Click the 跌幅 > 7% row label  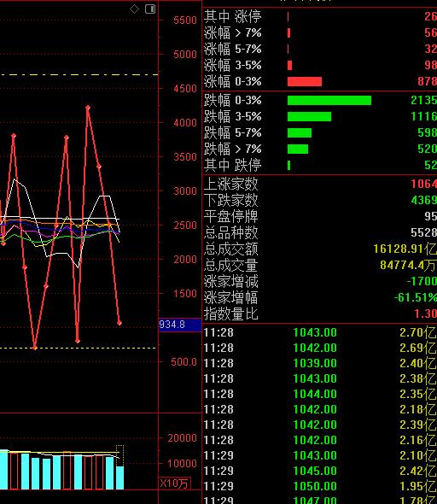pyautogui.click(x=232, y=149)
